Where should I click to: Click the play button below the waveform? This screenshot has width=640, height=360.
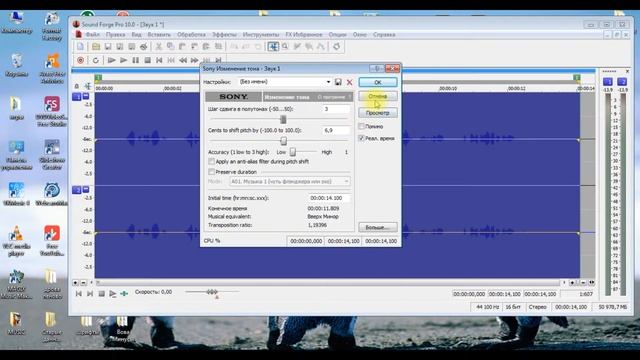click(x=113, y=293)
